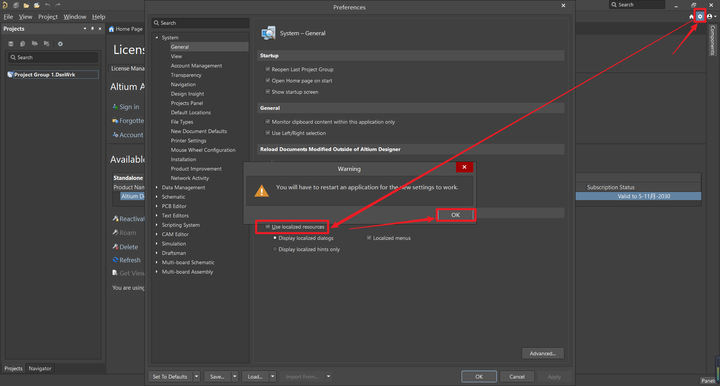Open the Components side panel tab
This screenshot has height=386, width=720.
click(713, 39)
